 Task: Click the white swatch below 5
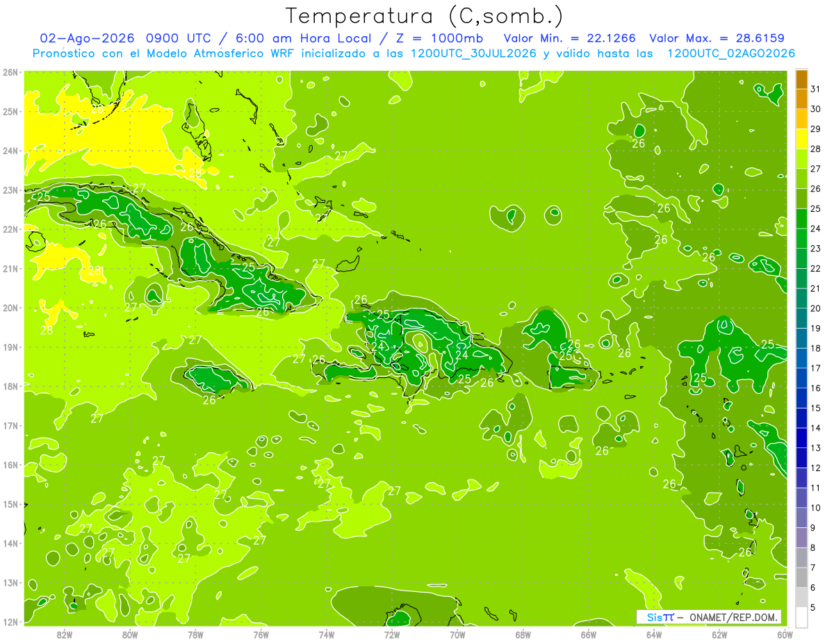pyautogui.click(x=801, y=617)
